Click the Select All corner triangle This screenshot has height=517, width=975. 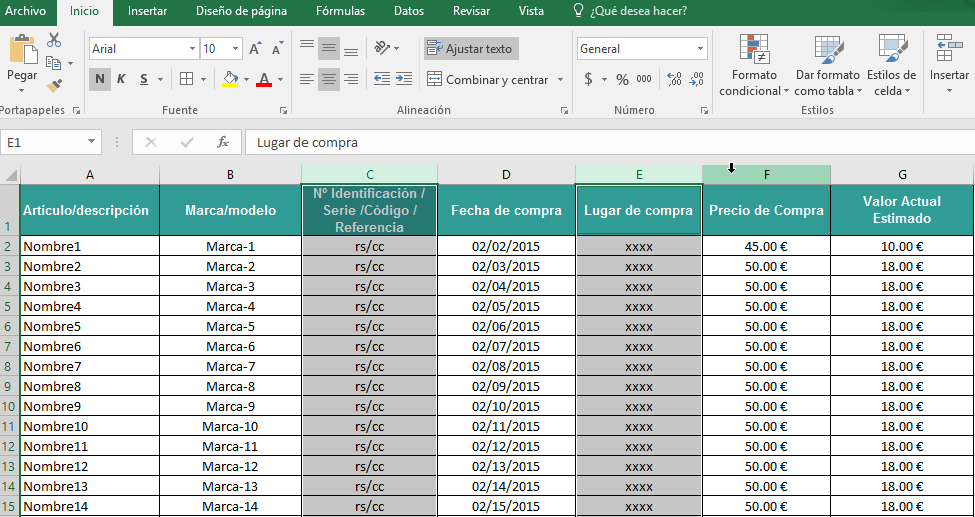[11, 175]
